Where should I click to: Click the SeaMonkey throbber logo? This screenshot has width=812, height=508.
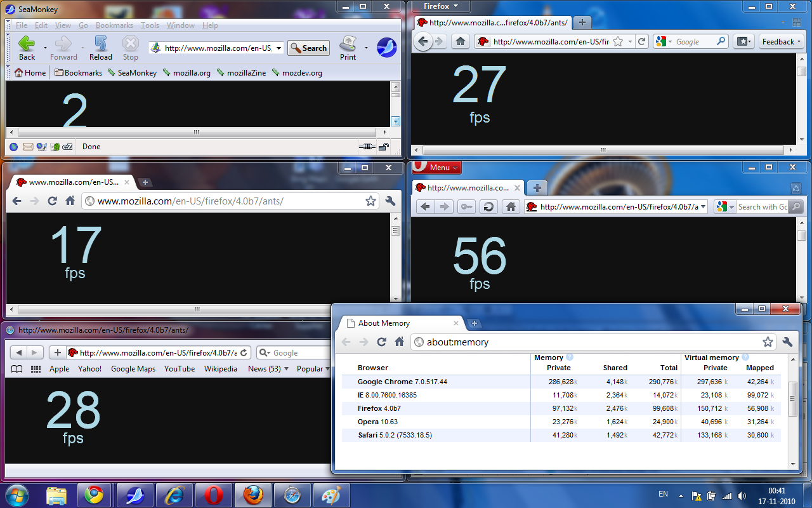386,48
